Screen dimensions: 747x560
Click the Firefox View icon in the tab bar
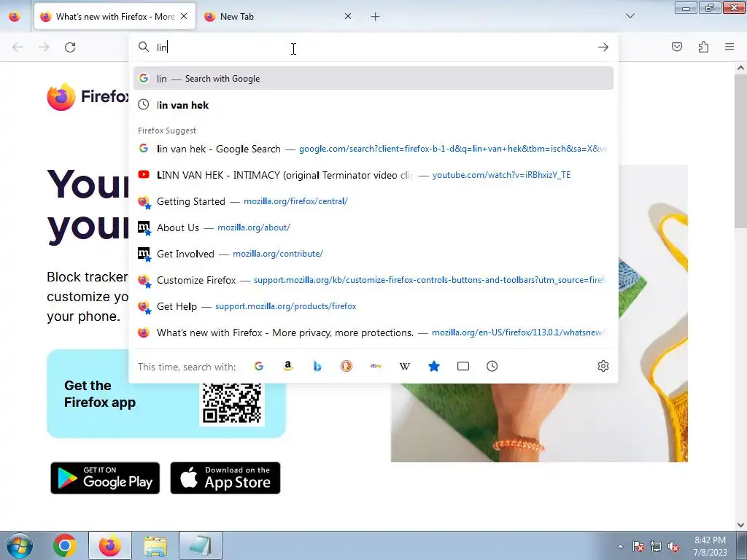[15, 17]
